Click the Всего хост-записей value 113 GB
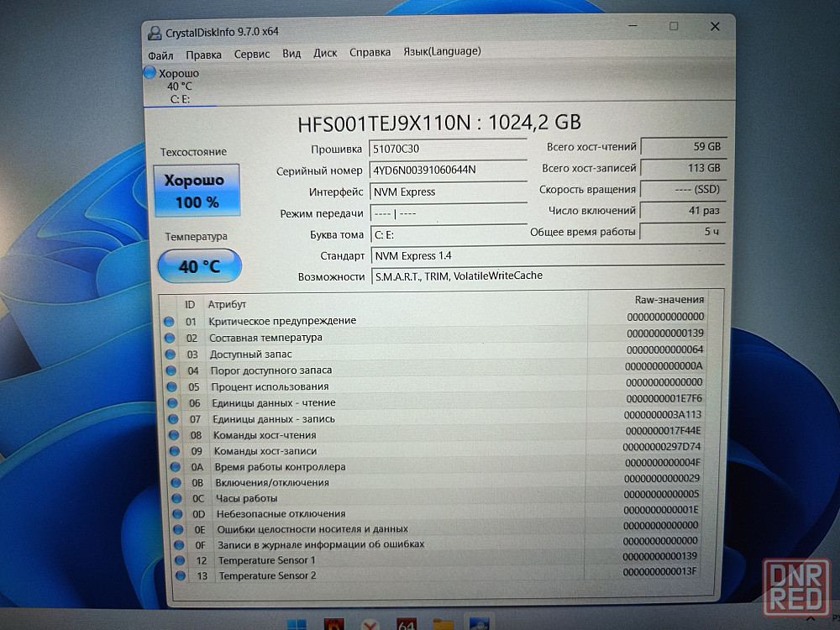This screenshot has width=840, height=630. 683,168
